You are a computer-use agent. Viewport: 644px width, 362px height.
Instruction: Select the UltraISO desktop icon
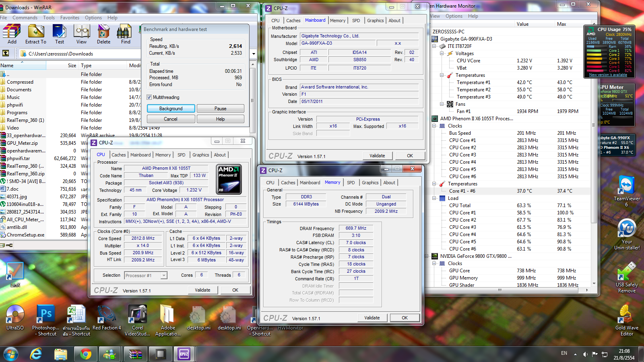click(x=15, y=318)
